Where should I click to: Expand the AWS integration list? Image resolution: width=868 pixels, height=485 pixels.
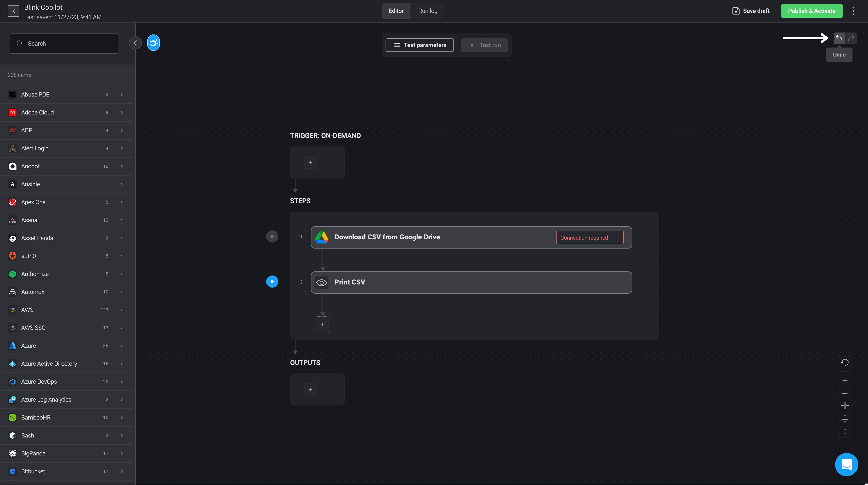(x=66, y=310)
